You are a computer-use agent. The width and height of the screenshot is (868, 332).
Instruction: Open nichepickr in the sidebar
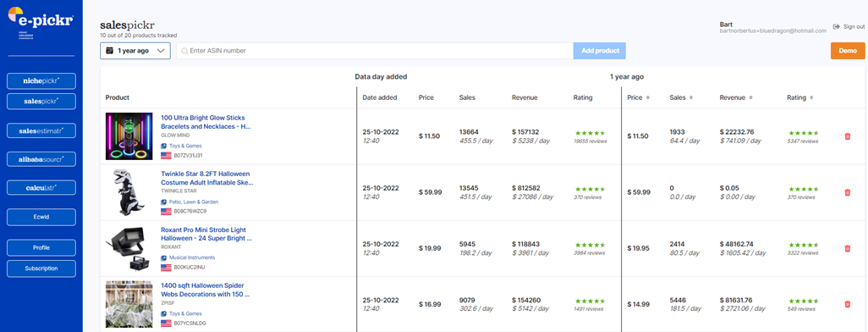[41, 81]
